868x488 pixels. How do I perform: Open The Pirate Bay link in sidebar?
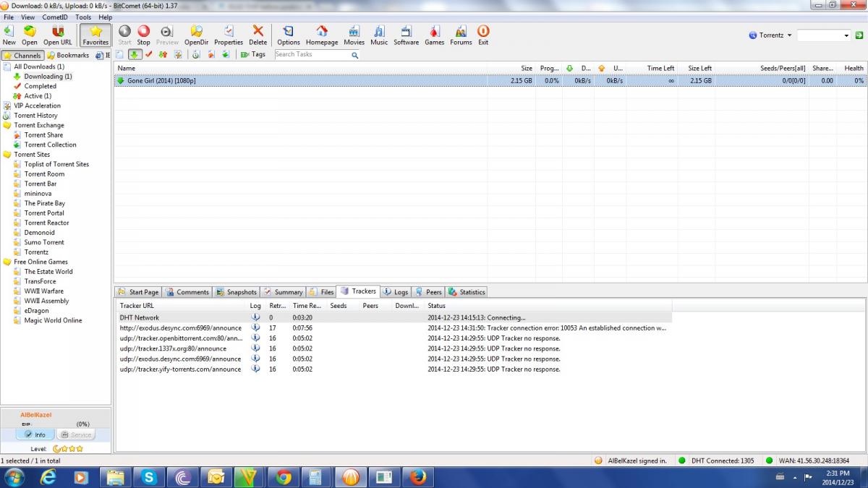pyautogui.click(x=44, y=203)
